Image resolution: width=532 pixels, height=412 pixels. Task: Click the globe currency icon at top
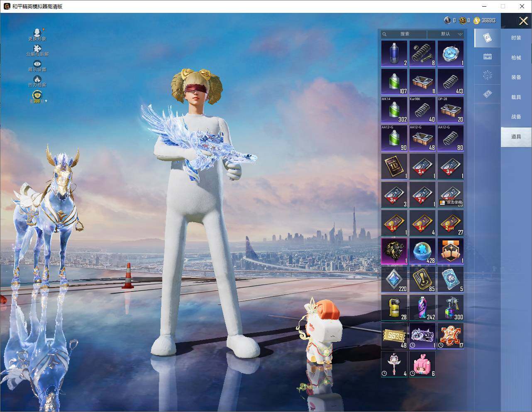(x=447, y=20)
